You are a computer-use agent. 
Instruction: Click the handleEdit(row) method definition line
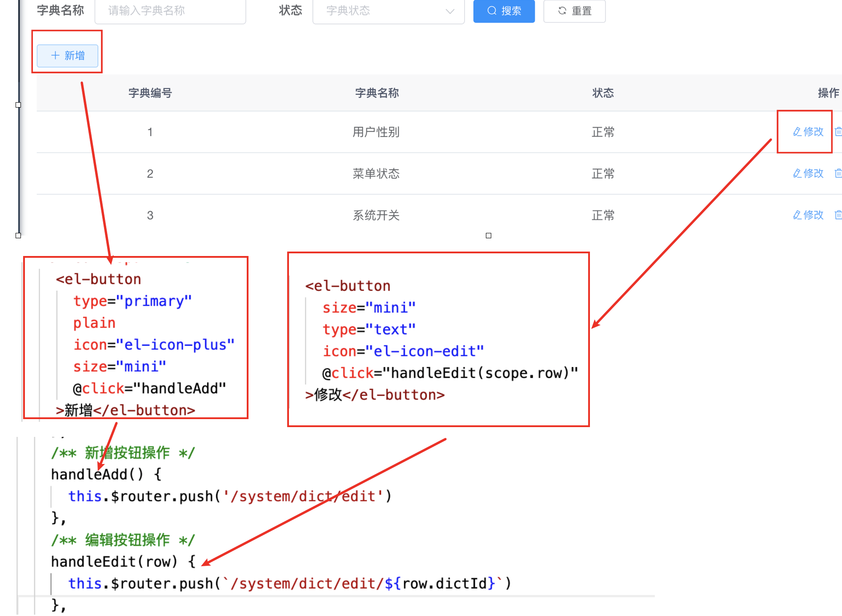[123, 562]
